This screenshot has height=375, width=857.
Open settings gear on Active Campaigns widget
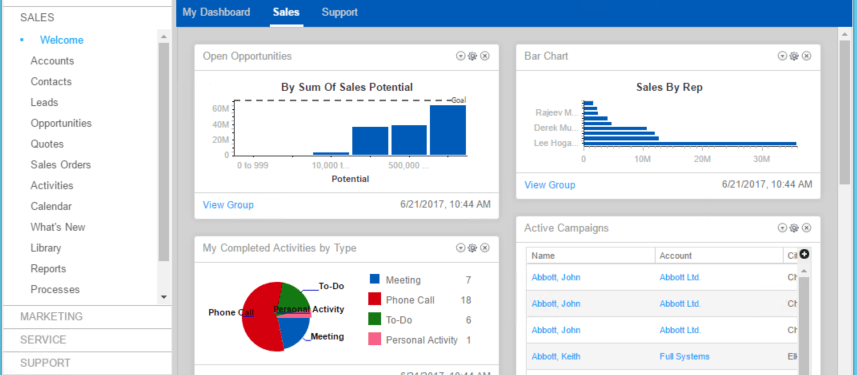click(x=794, y=228)
